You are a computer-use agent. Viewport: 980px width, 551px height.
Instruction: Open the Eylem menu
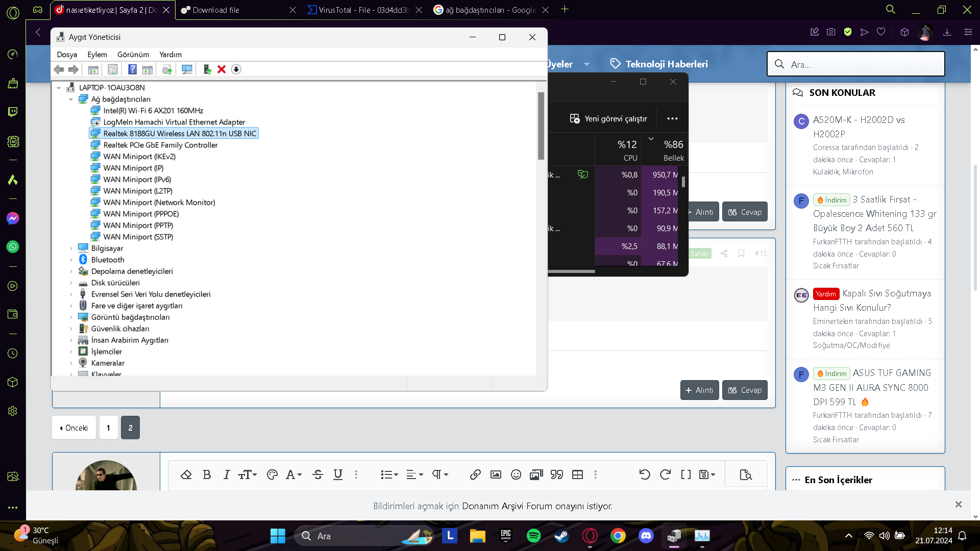(97, 55)
